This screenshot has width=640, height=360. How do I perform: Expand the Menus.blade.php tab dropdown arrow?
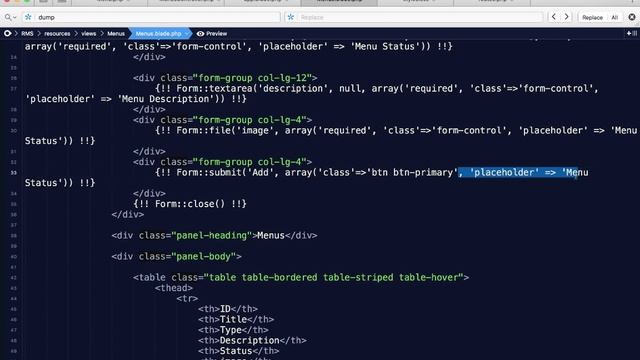[187, 33]
